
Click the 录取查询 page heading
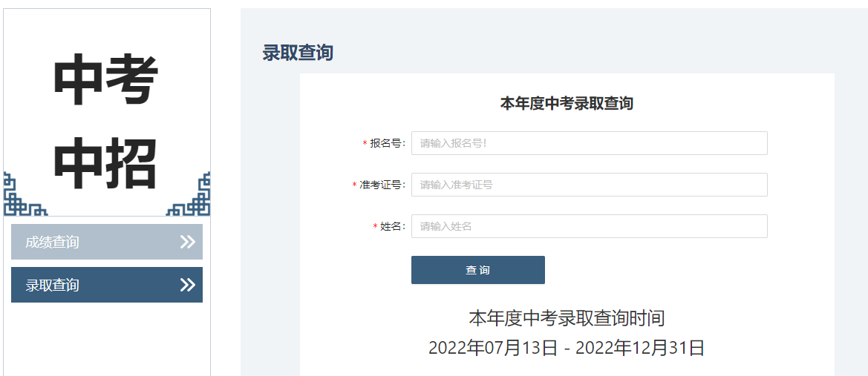(x=298, y=53)
